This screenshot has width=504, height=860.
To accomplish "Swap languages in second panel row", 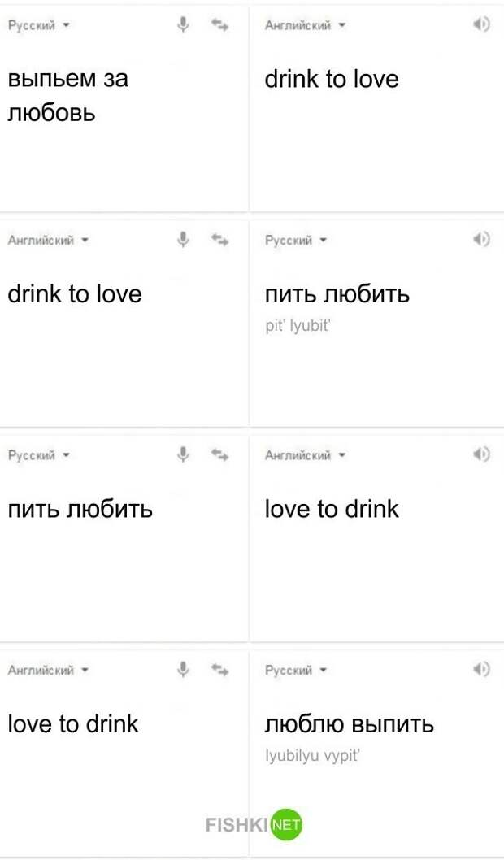I will pyautogui.click(x=219, y=240).
